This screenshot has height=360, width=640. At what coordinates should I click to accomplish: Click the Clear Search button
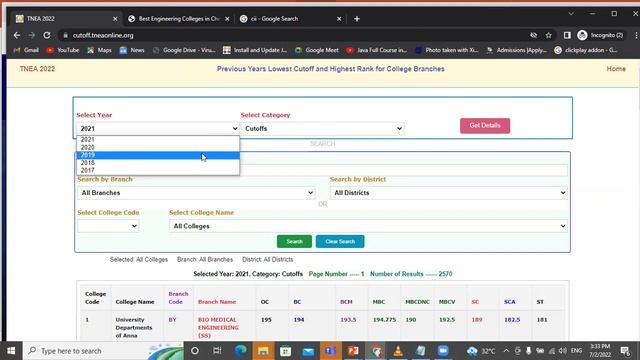pyautogui.click(x=340, y=242)
